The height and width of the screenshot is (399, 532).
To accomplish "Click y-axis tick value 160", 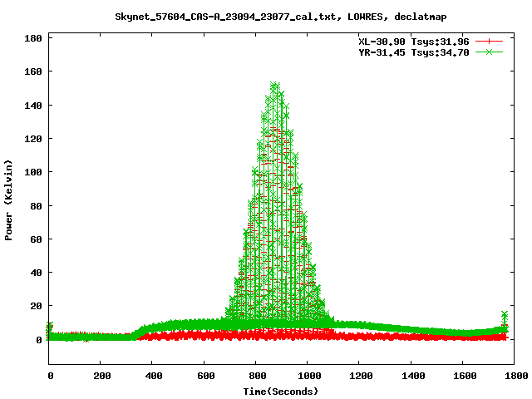I will (33, 71).
